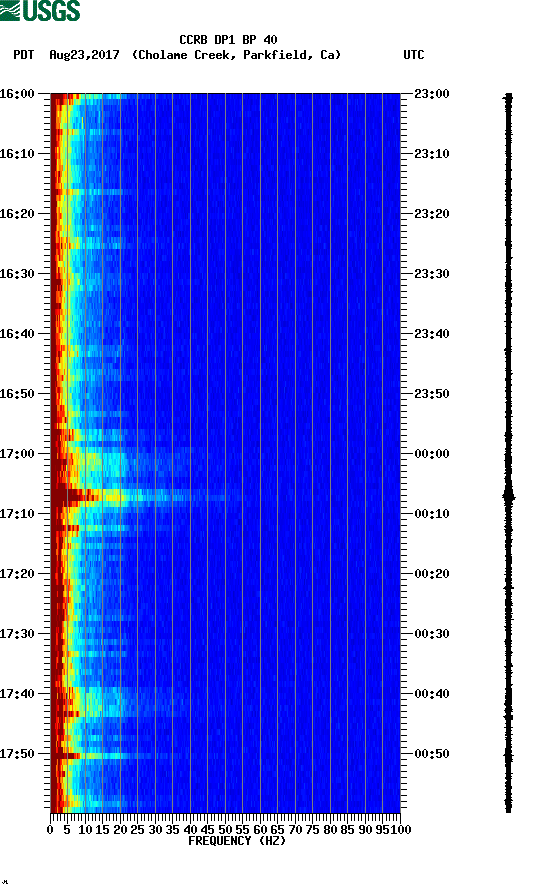Click the 16:50 PDT time label

coord(17,394)
